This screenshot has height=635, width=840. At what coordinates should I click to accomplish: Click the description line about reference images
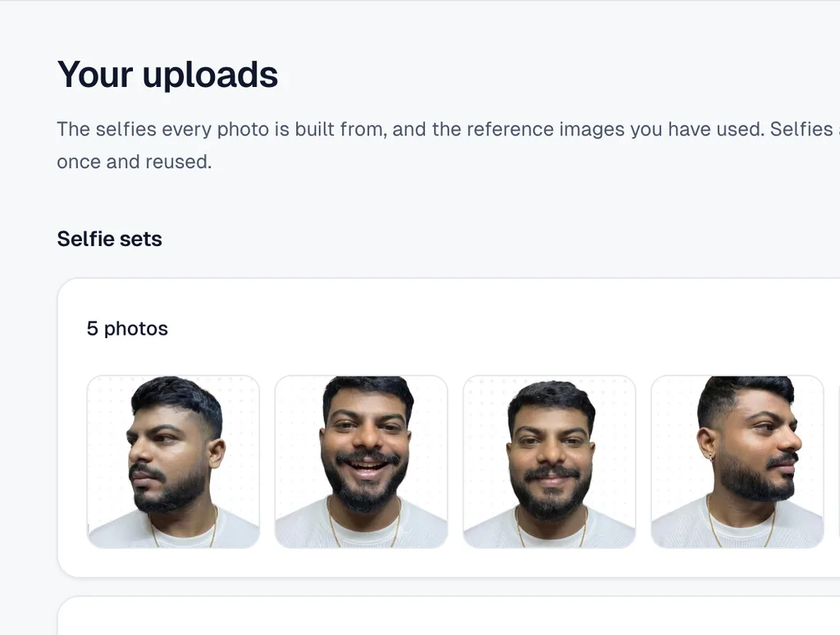pos(448,129)
